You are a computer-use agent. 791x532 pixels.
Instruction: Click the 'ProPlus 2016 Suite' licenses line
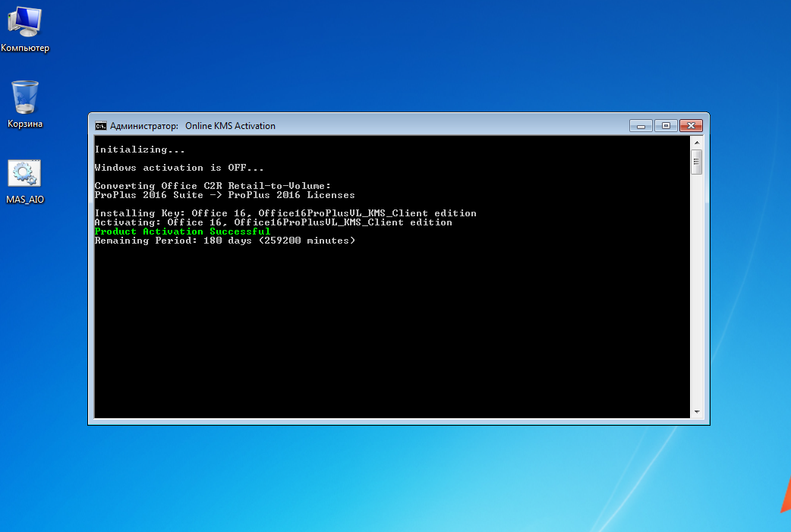pyautogui.click(x=225, y=195)
